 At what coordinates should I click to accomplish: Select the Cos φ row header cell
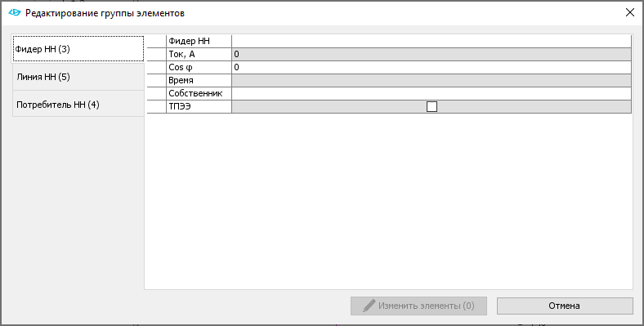point(156,67)
